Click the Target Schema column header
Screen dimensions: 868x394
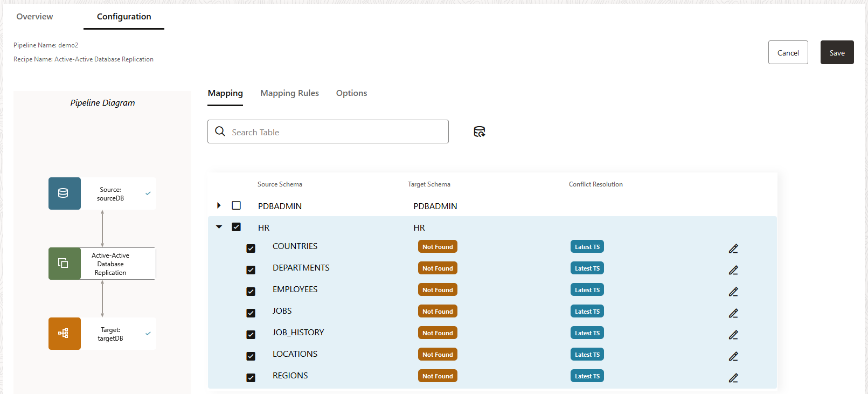pos(429,184)
